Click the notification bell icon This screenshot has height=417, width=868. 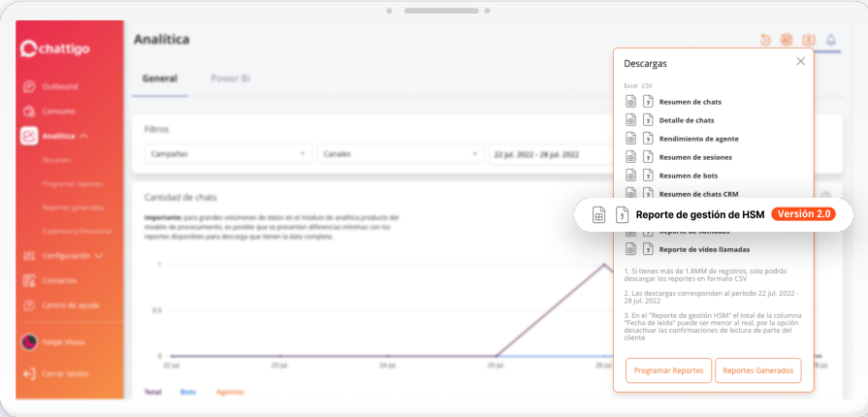click(830, 40)
